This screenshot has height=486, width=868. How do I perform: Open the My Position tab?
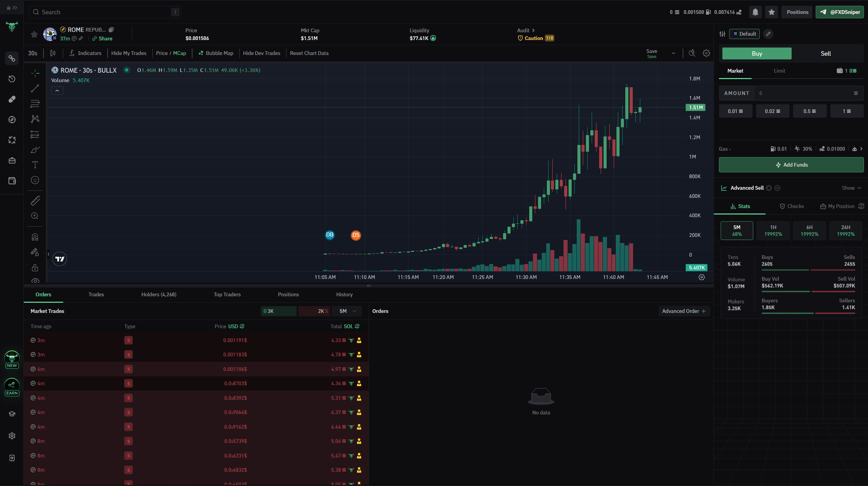(x=837, y=206)
